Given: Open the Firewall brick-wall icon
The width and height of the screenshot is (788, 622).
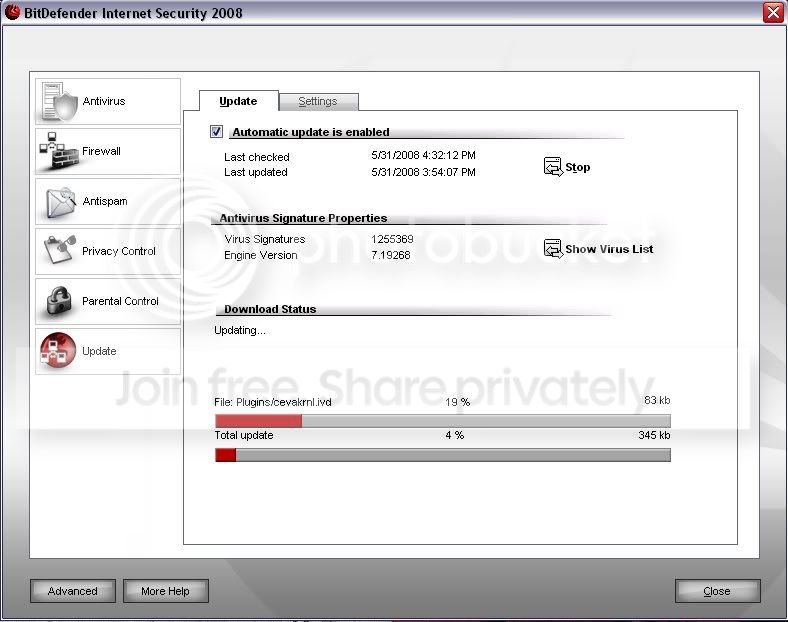Looking at the screenshot, I should [59, 151].
